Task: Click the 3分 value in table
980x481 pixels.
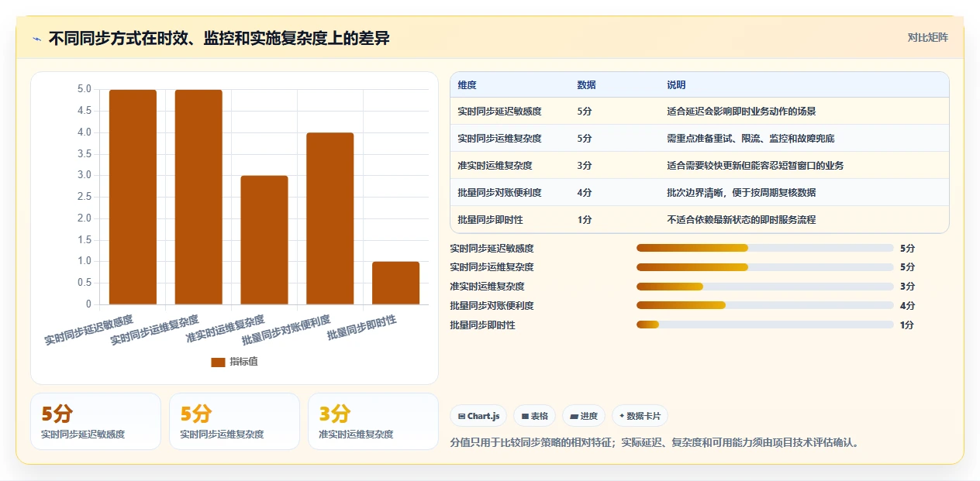Action: 585,166
